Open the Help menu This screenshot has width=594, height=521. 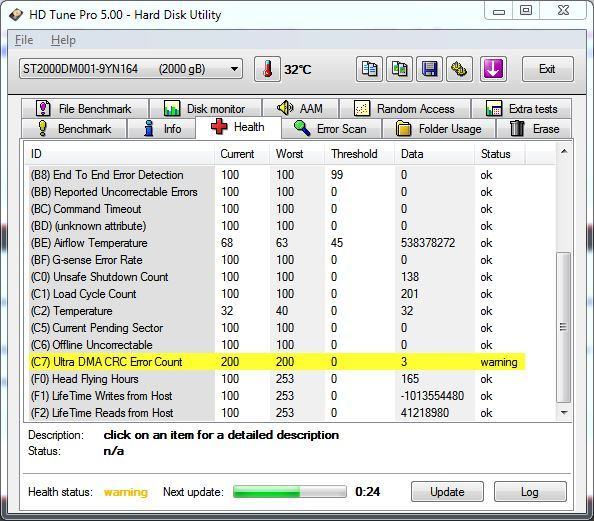(63, 40)
